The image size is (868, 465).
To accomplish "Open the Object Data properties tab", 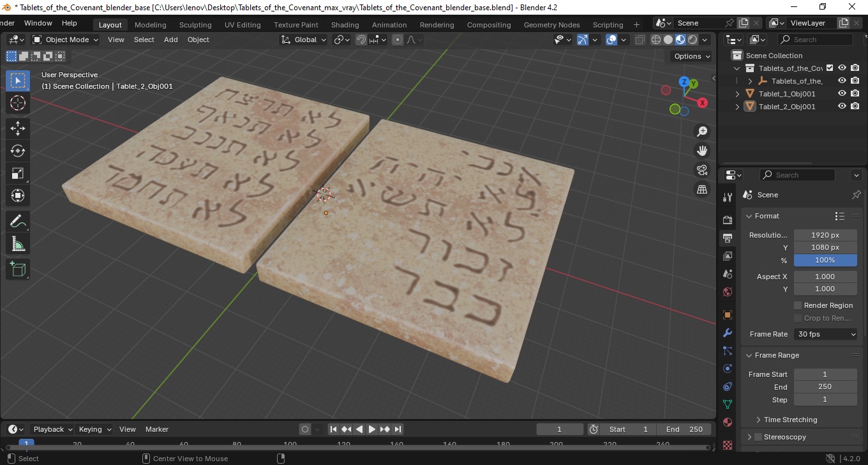I will 727,404.
